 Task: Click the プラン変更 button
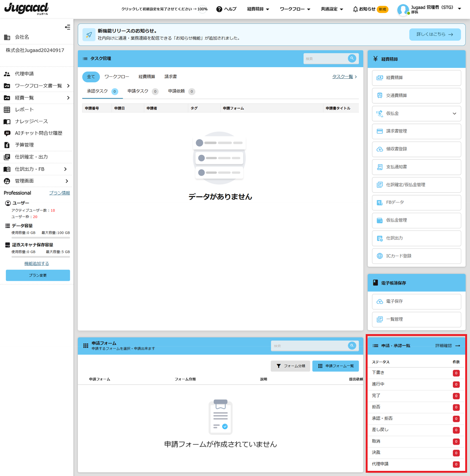click(x=38, y=275)
